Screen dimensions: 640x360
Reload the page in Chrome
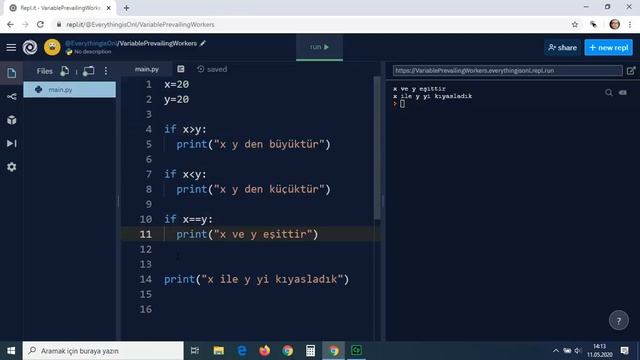(40, 24)
